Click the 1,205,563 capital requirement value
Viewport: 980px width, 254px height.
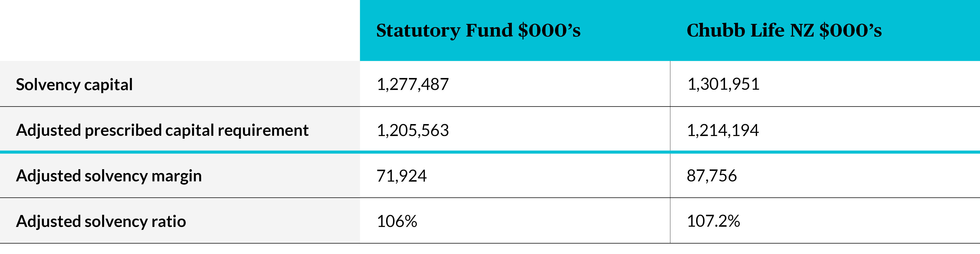pos(413,130)
